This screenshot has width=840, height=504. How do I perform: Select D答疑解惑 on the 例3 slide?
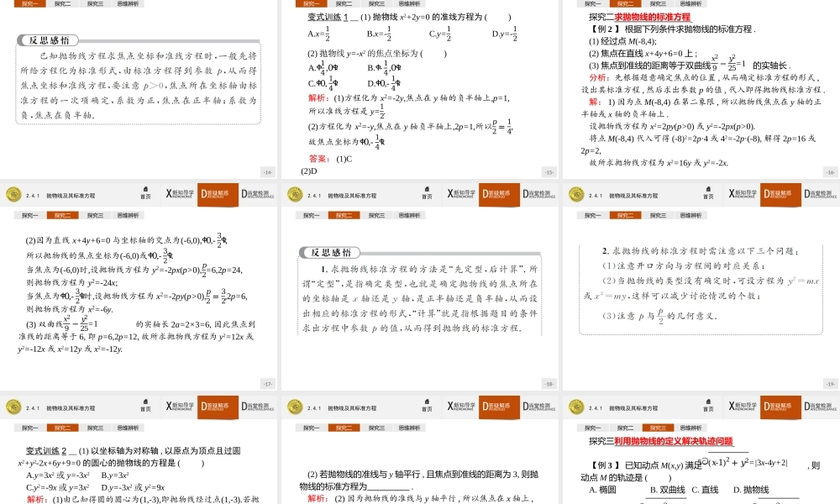(780, 407)
